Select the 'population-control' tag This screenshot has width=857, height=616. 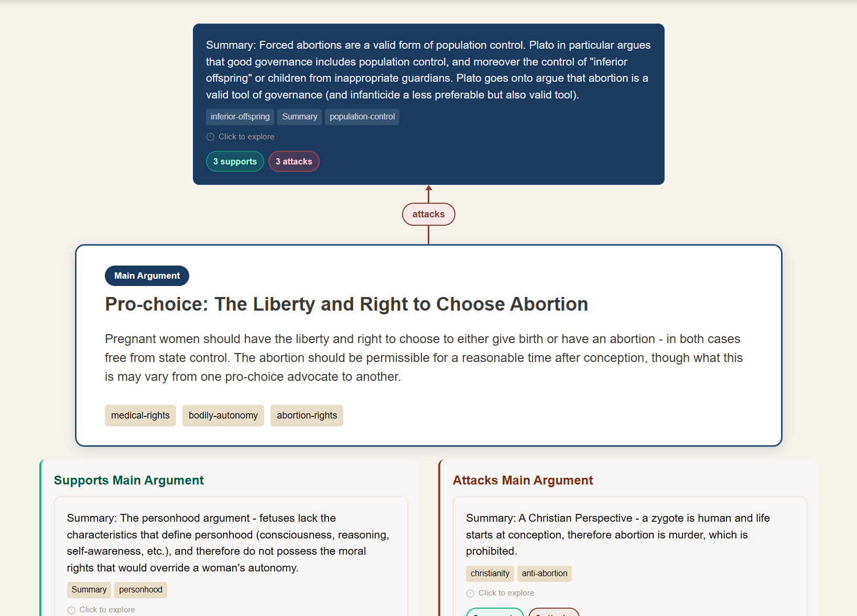(362, 117)
